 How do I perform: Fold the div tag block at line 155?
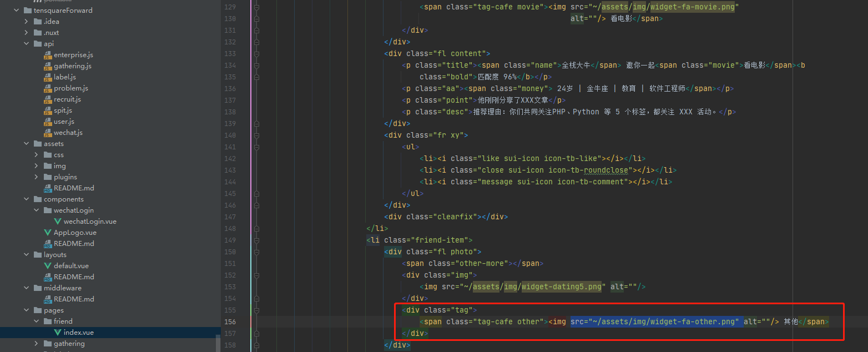[x=256, y=310]
